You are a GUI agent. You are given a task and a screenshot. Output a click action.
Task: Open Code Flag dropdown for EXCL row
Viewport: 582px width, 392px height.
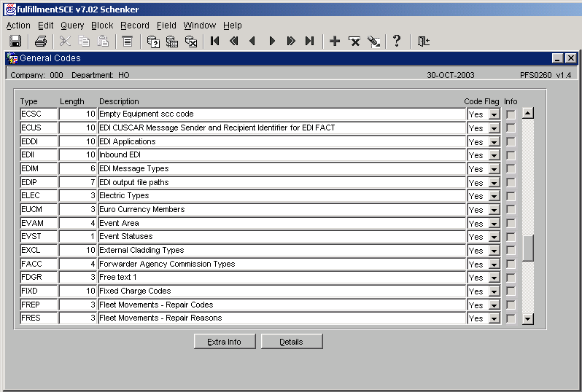point(494,251)
